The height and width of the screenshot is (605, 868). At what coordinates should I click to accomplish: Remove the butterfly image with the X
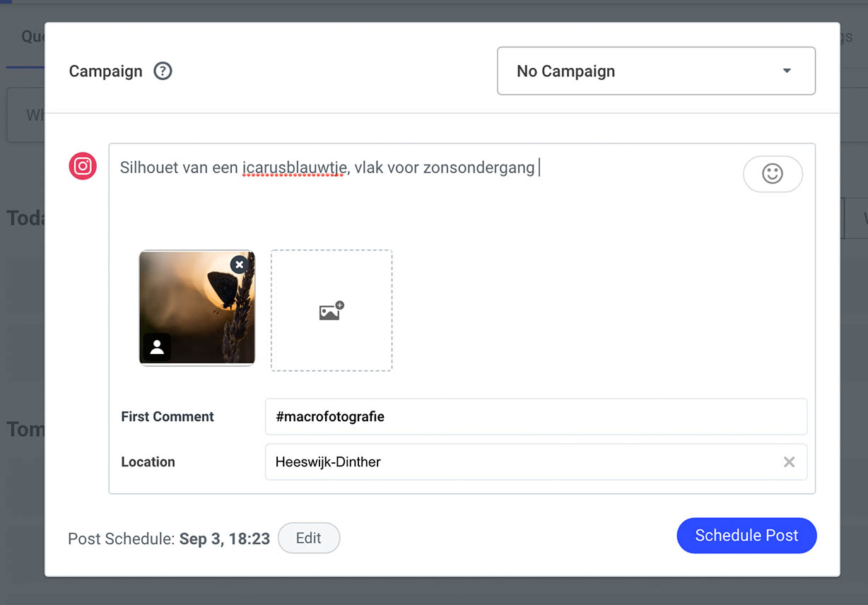click(240, 264)
